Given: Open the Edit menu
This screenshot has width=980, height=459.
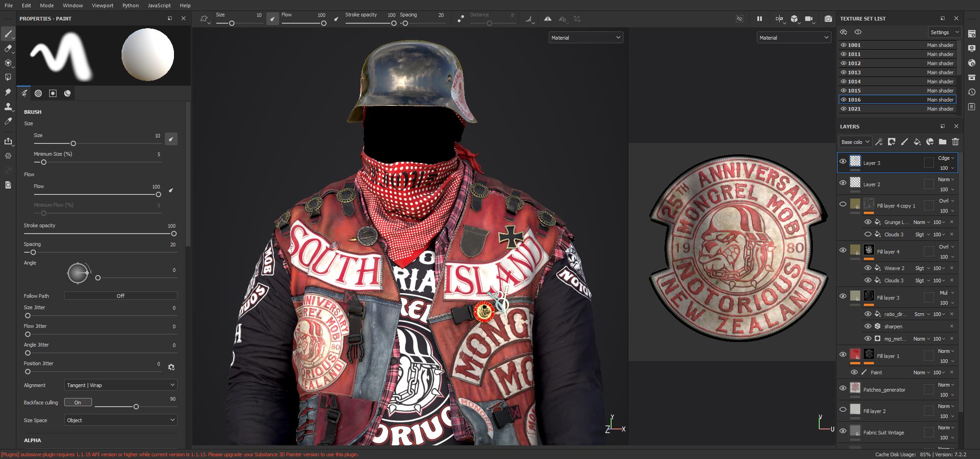Looking at the screenshot, I should [x=26, y=5].
